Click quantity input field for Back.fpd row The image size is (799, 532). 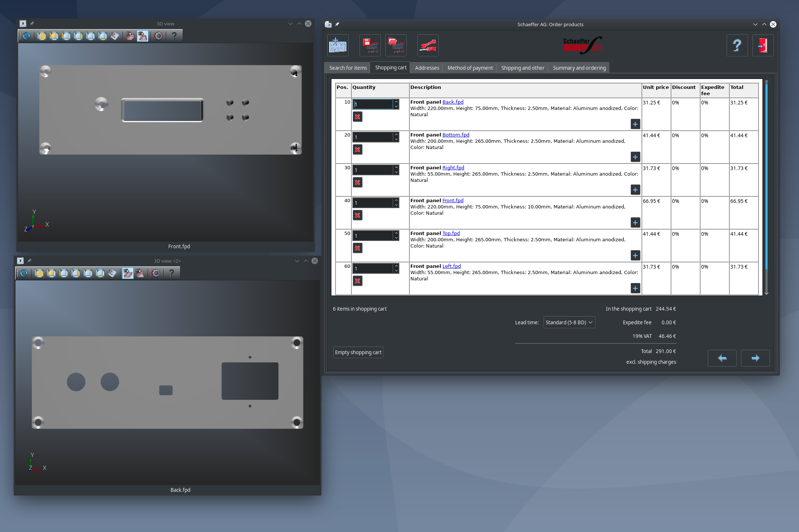(373, 104)
